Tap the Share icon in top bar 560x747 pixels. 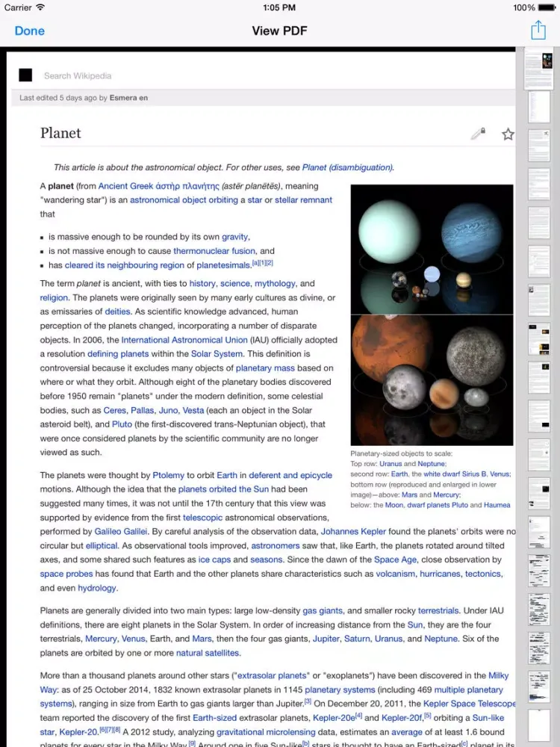(x=538, y=31)
